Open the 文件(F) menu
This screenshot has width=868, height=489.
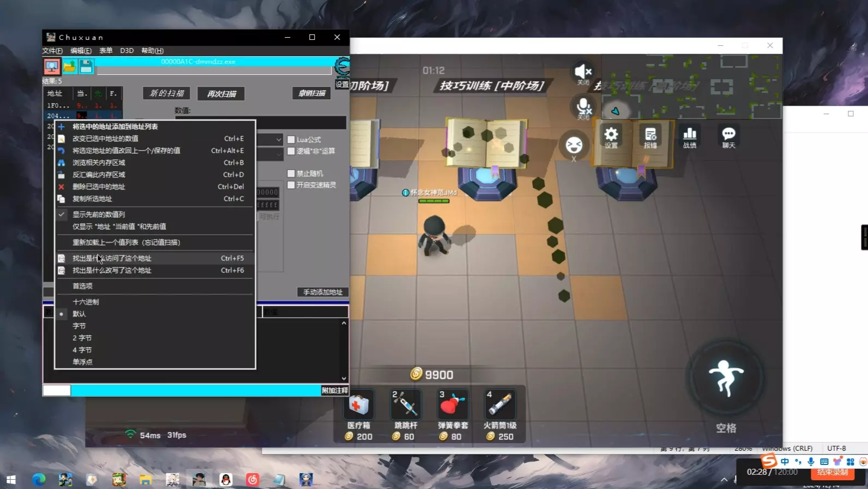(x=52, y=51)
